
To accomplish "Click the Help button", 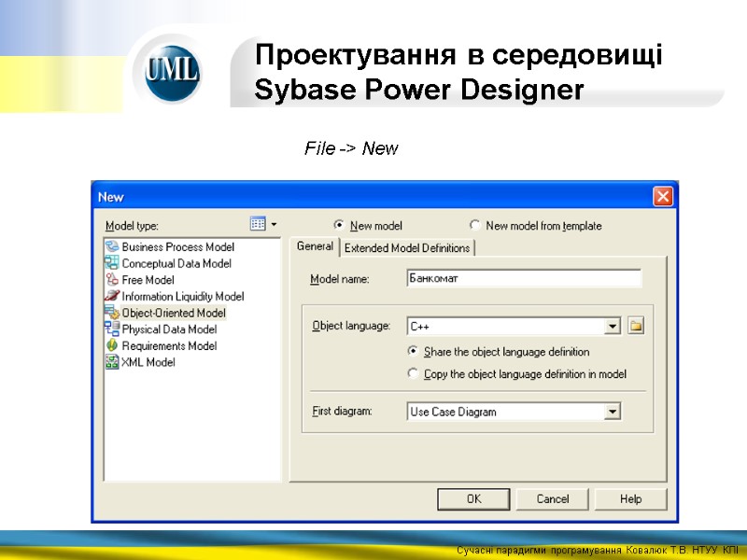I will pyautogui.click(x=630, y=498).
